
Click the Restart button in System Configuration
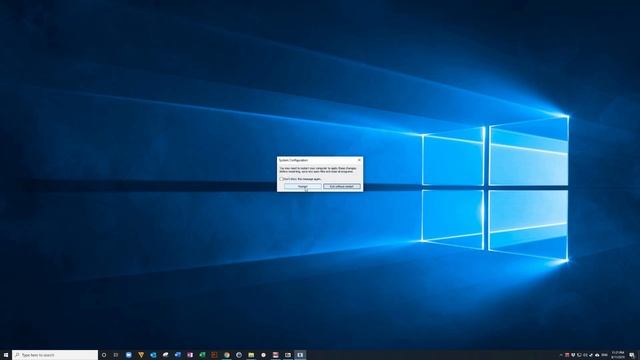click(302, 187)
